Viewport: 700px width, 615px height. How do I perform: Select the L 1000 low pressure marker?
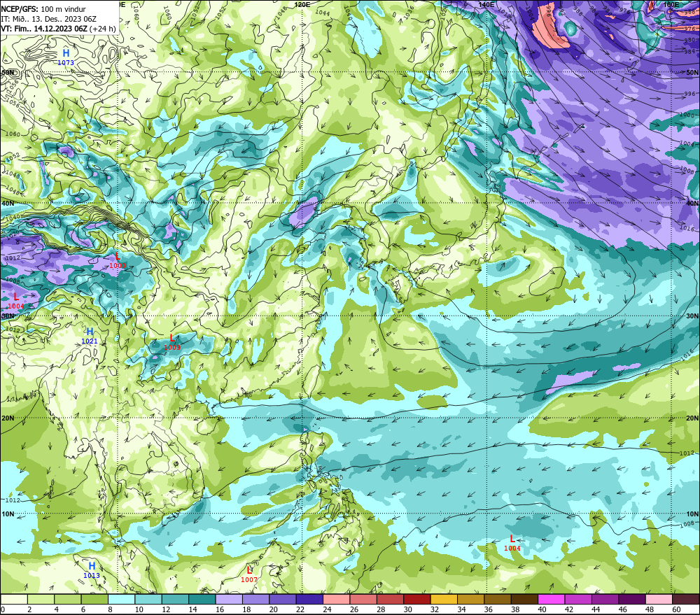[118, 260]
